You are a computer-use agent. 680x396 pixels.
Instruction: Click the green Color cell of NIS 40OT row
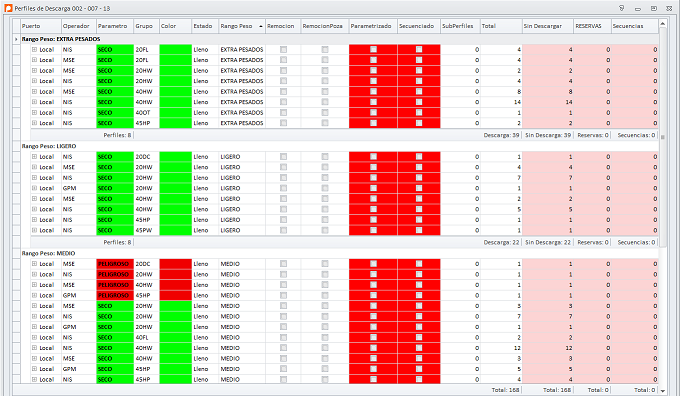pyautogui.click(x=175, y=112)
